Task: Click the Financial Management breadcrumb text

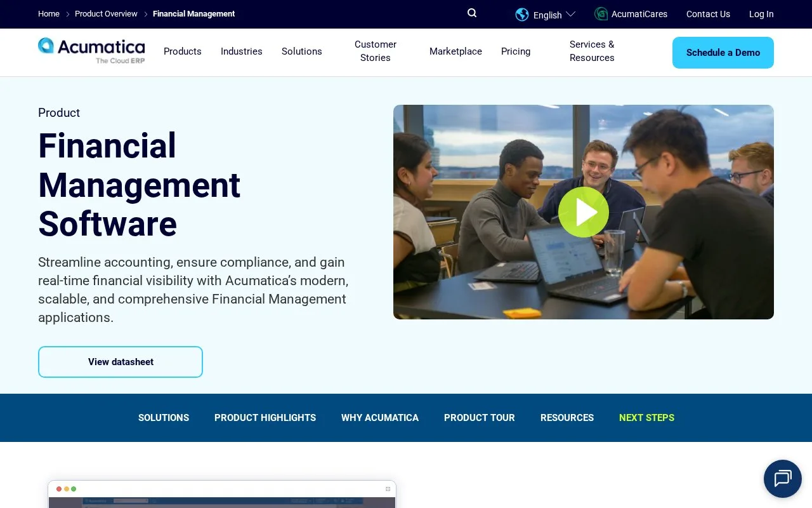Action: point(193,14)
